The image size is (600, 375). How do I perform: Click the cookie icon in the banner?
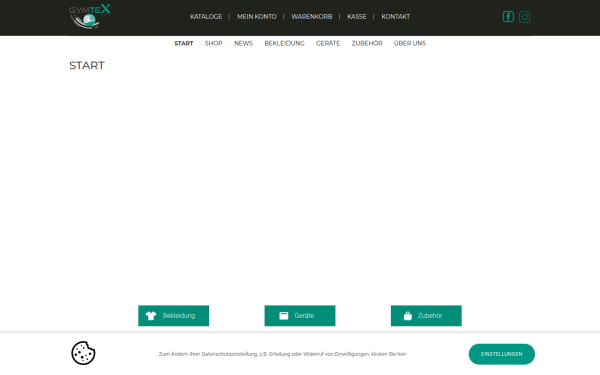(x=83, y=353)
